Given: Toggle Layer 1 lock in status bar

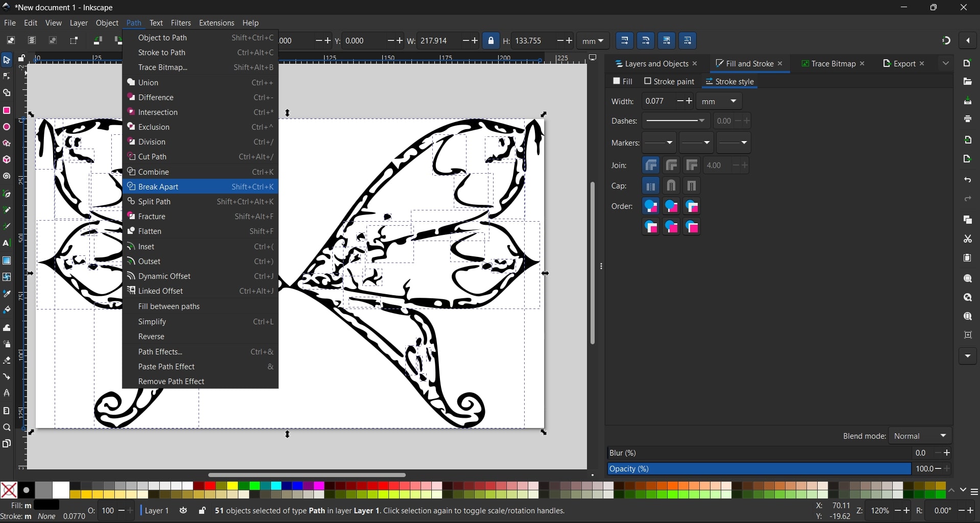Looking at the screenshot, I should [x=202, y=510].
